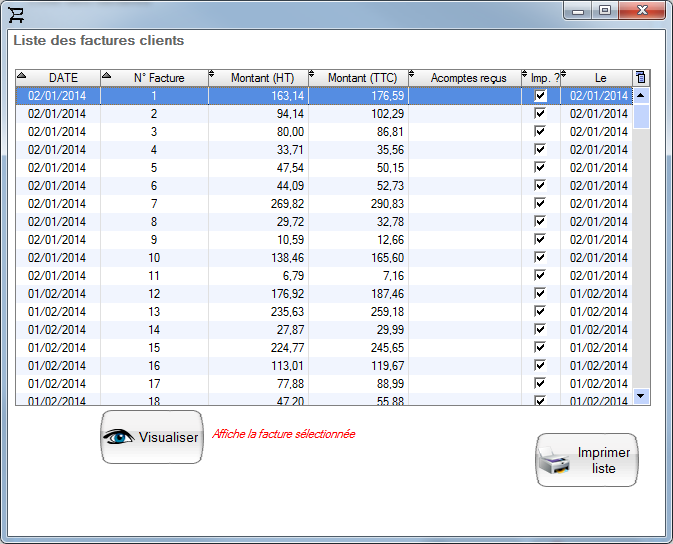The height and width of the screenshot is (544, 673).
Task: Click the printer icon on Imprimer liste
Action: (x=556, y=461)
